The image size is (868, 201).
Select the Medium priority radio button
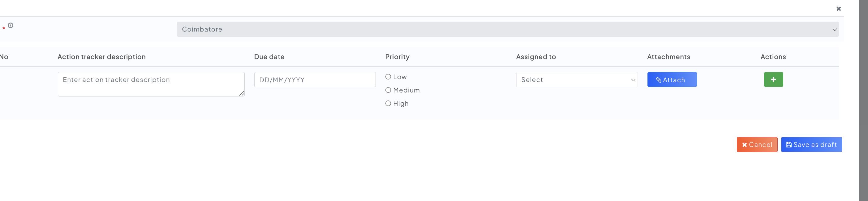click(x=388, y=90)
